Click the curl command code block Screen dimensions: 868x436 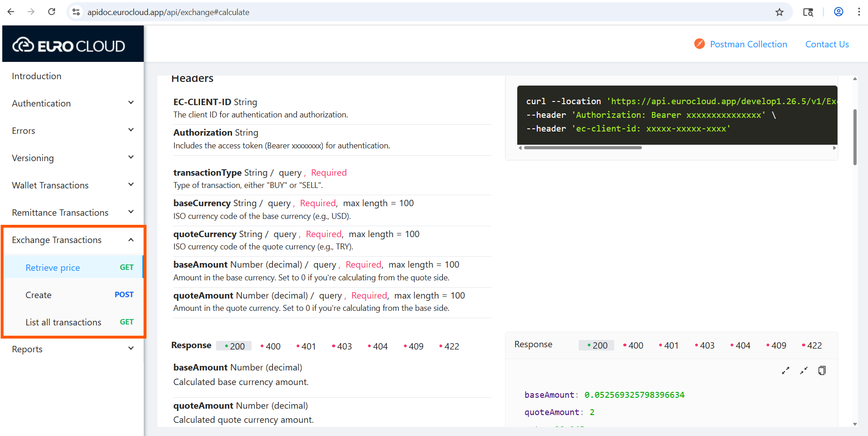677,115
